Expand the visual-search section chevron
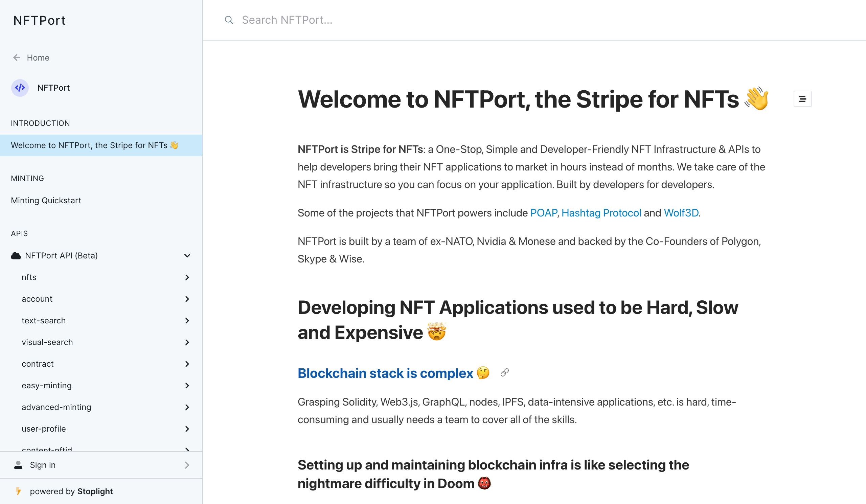 [187, 342]
